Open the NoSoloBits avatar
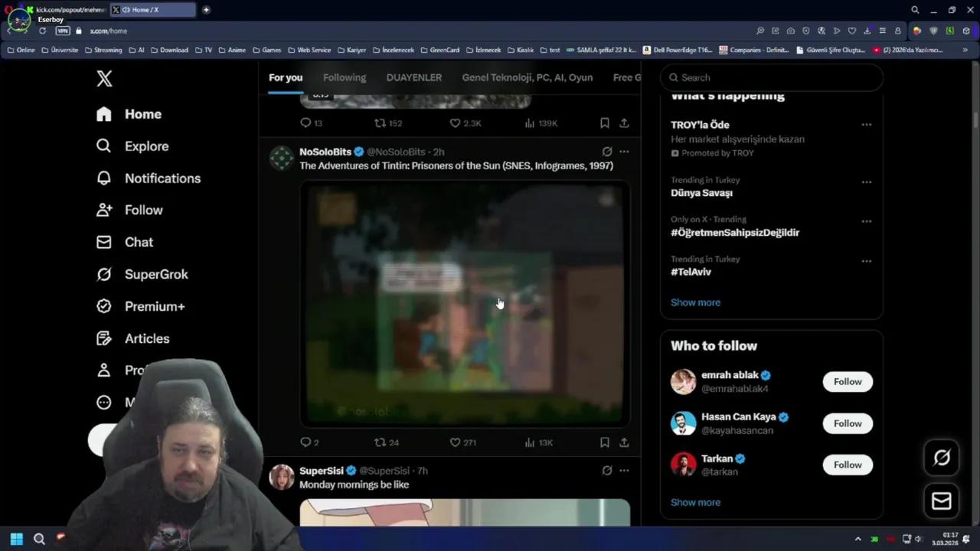 coord(281,158)
